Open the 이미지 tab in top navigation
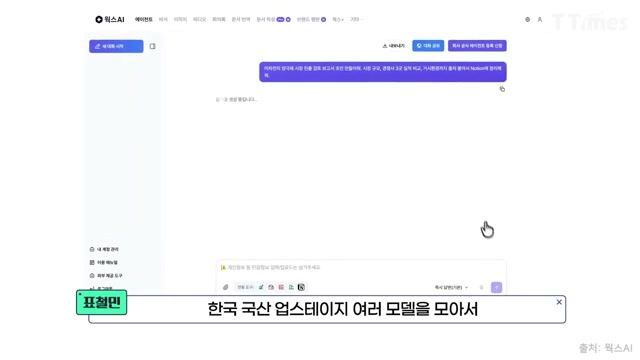The image size is (640, 360). [180, 19]
